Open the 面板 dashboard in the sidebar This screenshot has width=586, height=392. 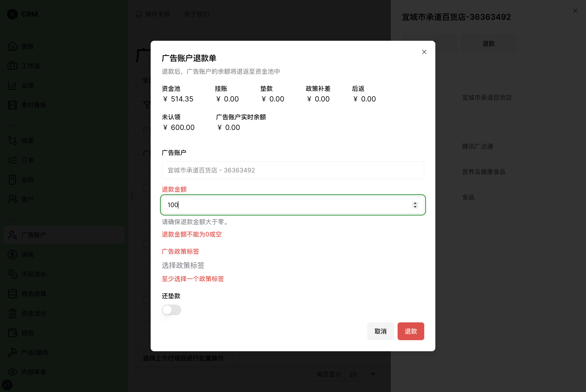[x=28, y=46]
